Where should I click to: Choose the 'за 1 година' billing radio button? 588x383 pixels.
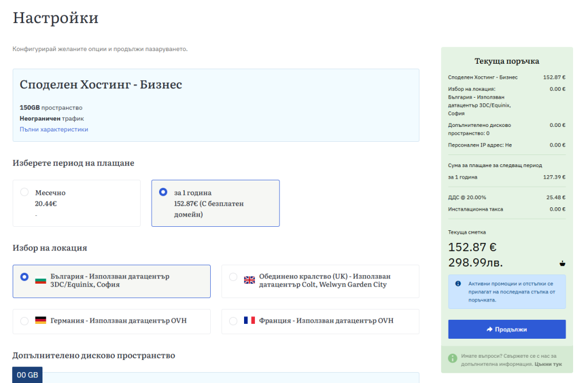[163, 192]
